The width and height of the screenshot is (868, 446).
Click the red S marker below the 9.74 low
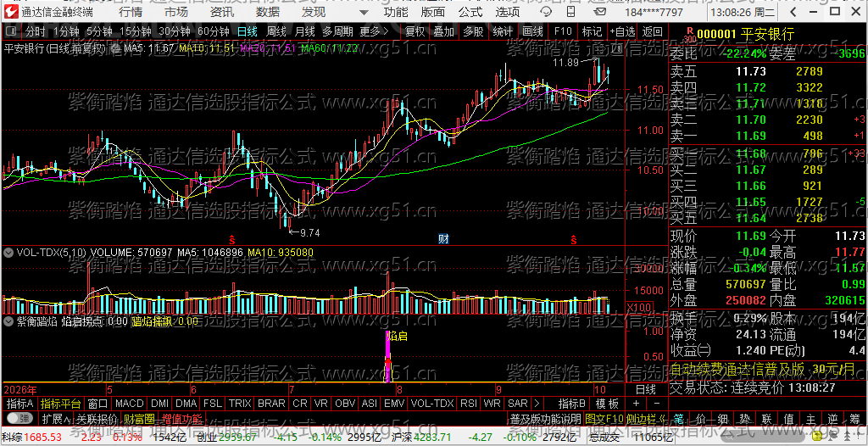[x=232, y=239]
